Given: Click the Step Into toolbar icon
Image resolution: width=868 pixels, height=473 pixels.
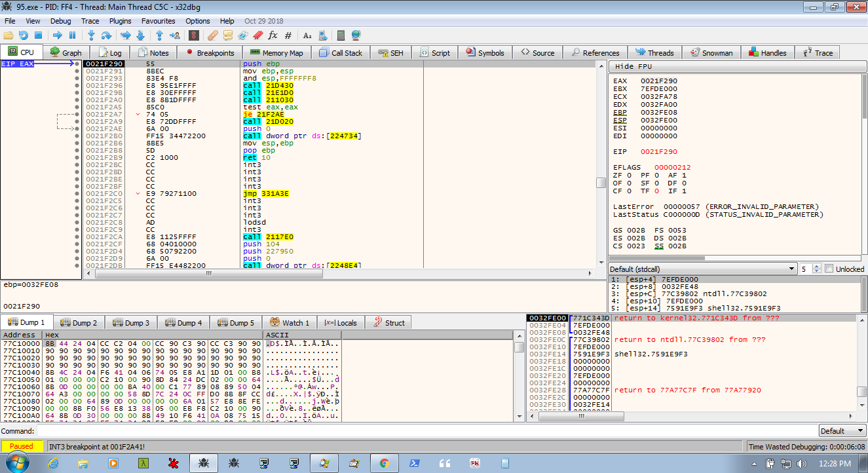Looking at the screenshot, I should click(x=91, y=35).
